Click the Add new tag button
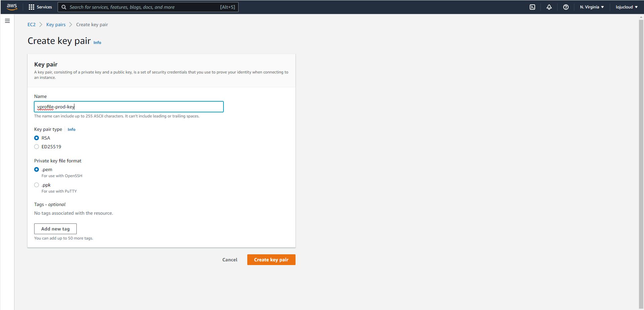The width and height of the screenshot is (644, 310). click(x=55, y=229)
